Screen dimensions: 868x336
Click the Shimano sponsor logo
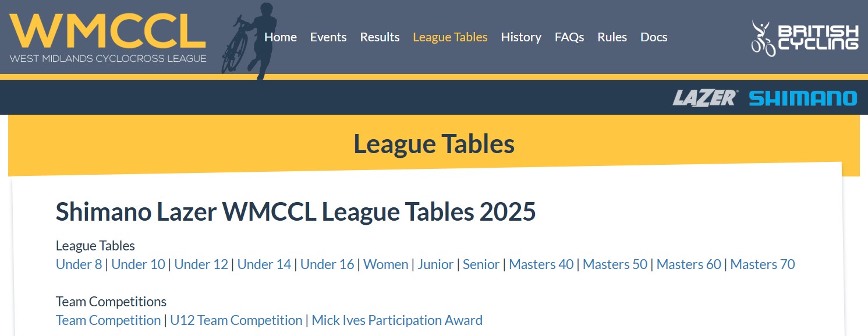[803, 98]
